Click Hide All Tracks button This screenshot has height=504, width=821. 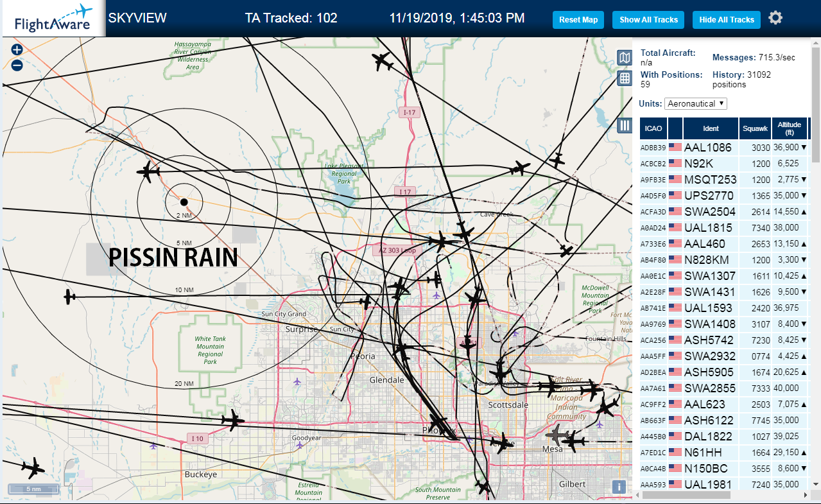tap(727, 20)
